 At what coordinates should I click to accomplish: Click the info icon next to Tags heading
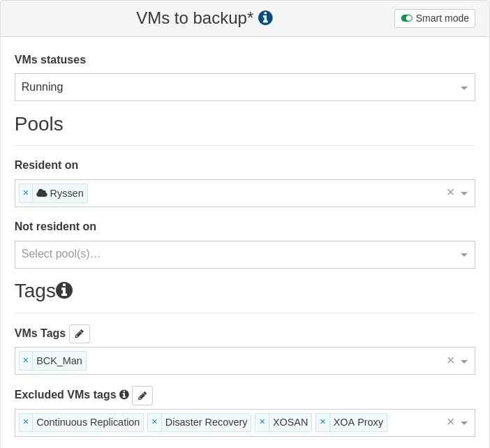pos(64,290)
